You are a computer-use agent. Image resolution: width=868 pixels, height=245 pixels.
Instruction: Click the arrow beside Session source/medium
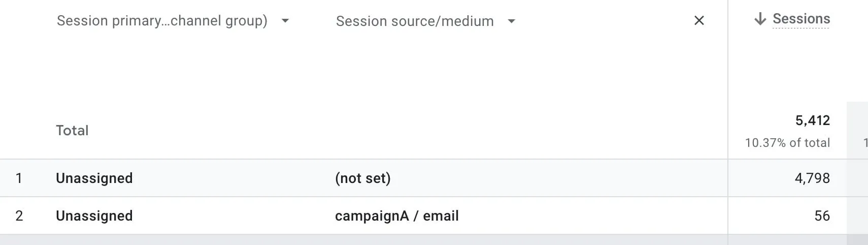[512, 21]
